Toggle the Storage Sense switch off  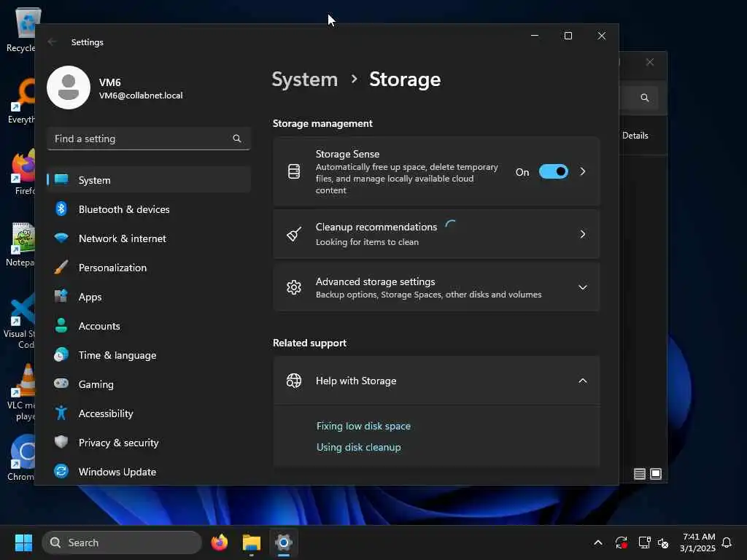click(x=553, y=171)
